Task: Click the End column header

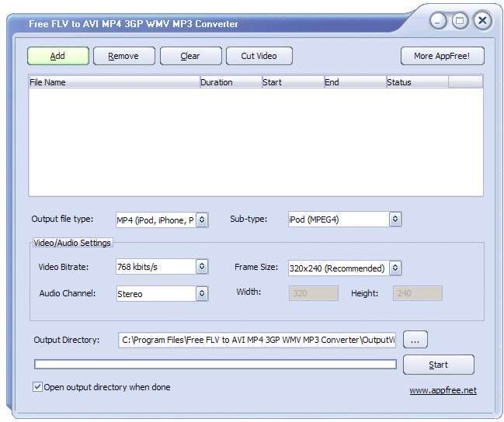Action: [x=355, y=82]
